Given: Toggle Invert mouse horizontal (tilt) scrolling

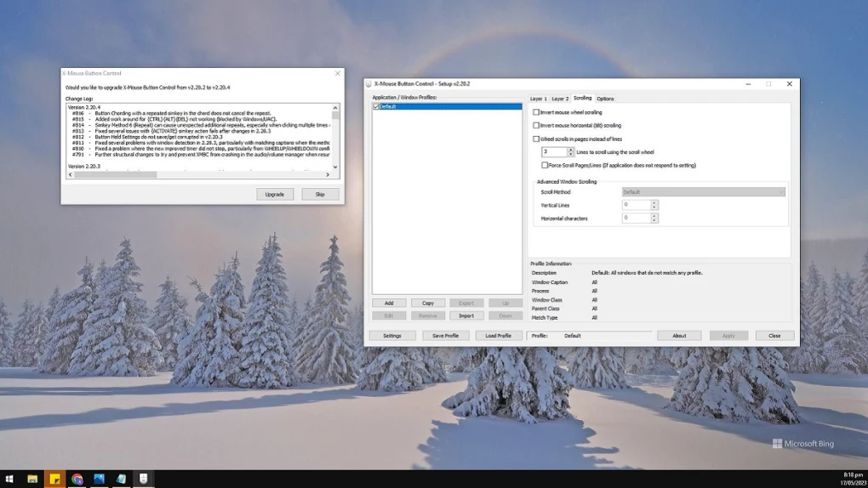Looking at the screenshot, I should [x=536, y=126].
